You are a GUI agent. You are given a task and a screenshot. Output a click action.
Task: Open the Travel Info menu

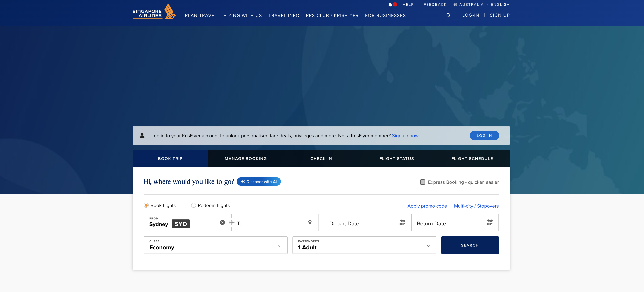pos(284,16)
